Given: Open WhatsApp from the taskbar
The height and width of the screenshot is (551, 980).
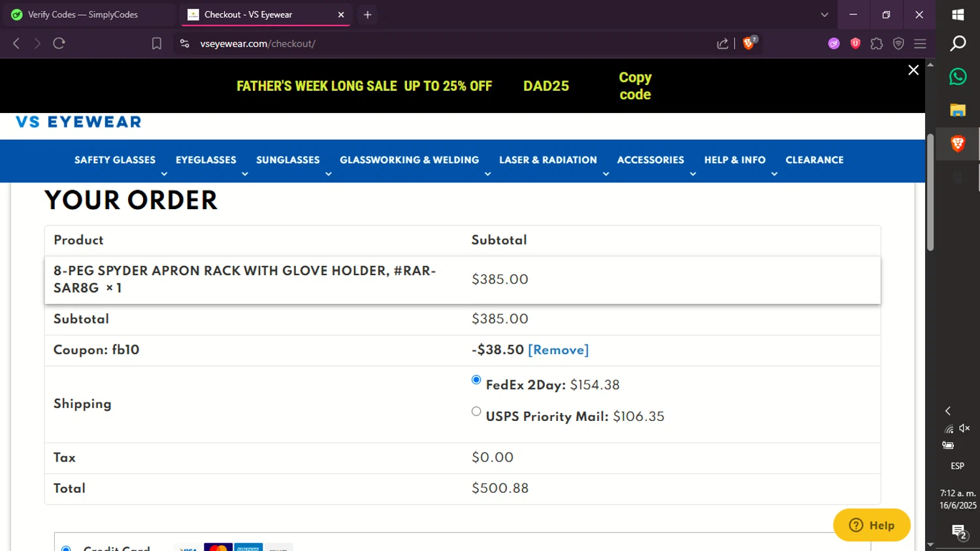Looking at the screenshot, I should (x=958, y=76).
